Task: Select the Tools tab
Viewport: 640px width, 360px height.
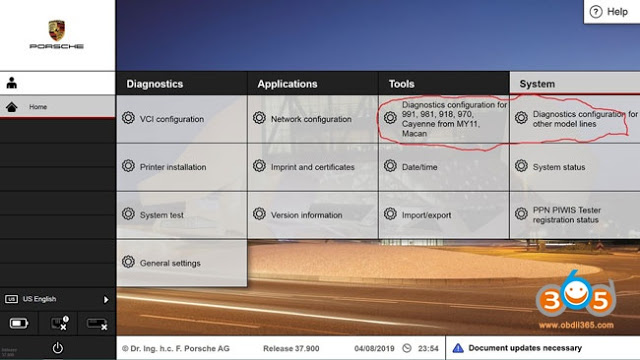Action: point(444,84)
